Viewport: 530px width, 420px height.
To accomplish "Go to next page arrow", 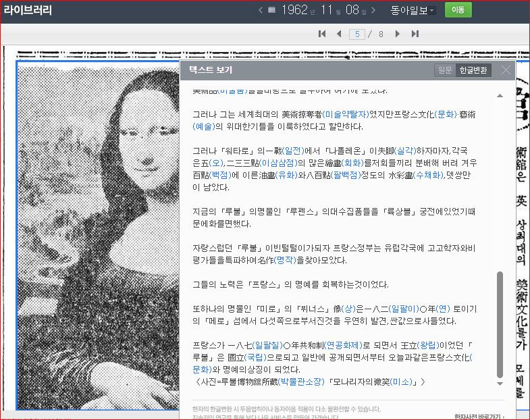I will pos(398,34).
